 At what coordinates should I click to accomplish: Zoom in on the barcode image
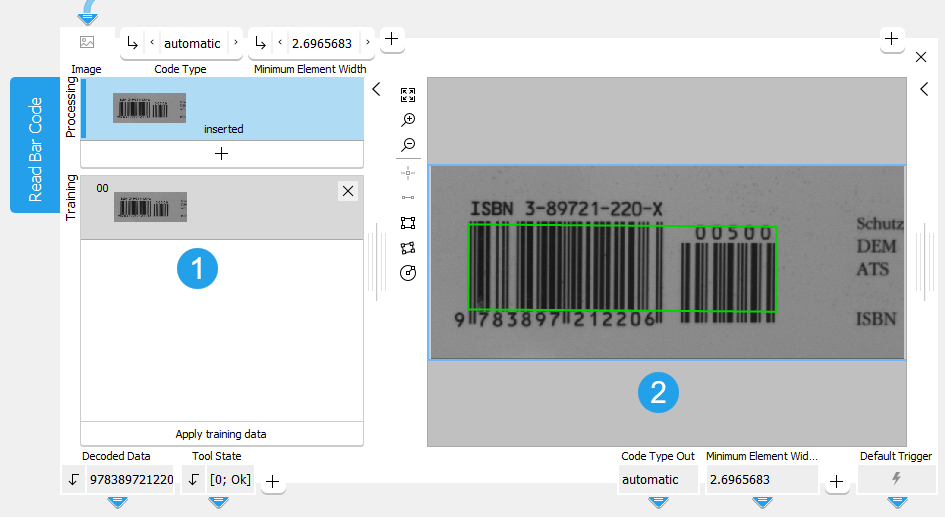point(408,120)
